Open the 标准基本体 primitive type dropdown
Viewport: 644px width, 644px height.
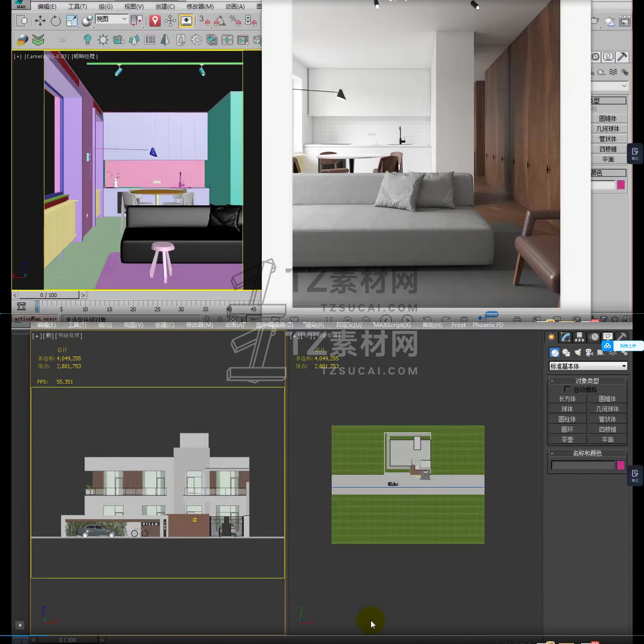point(588,366)
